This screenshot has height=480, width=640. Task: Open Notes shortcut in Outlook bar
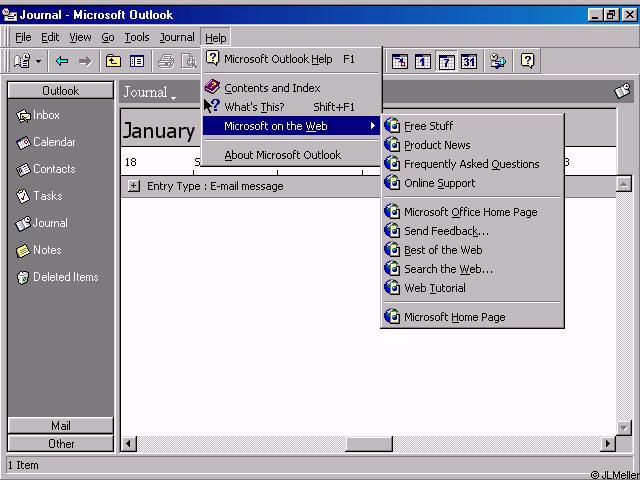pyautogui.click(x=39, y=250)
